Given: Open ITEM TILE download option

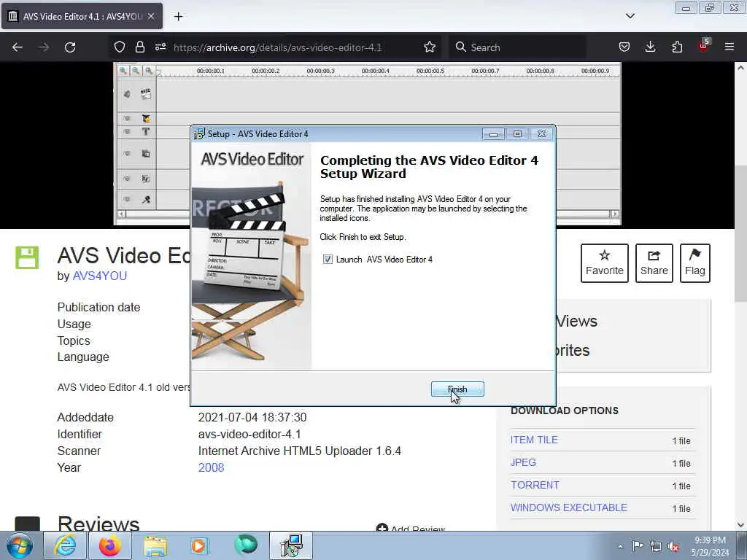Looking at the screenshot, I should click(x=534, y=440).
